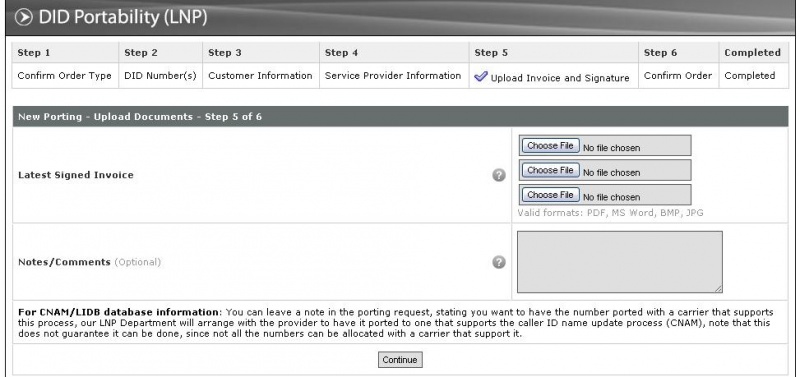Click the 'Customer Information' step text
The image size is (800, 377).
point(260,76)
